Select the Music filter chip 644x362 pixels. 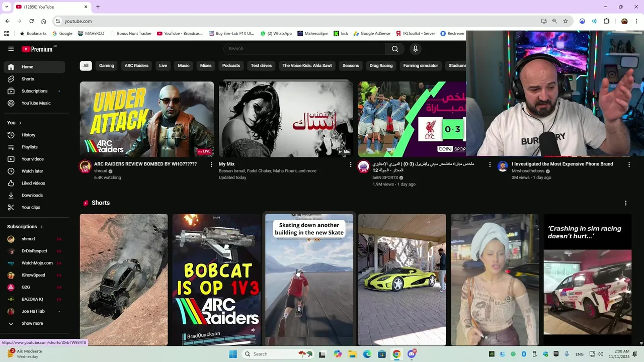tap(184, 66)
